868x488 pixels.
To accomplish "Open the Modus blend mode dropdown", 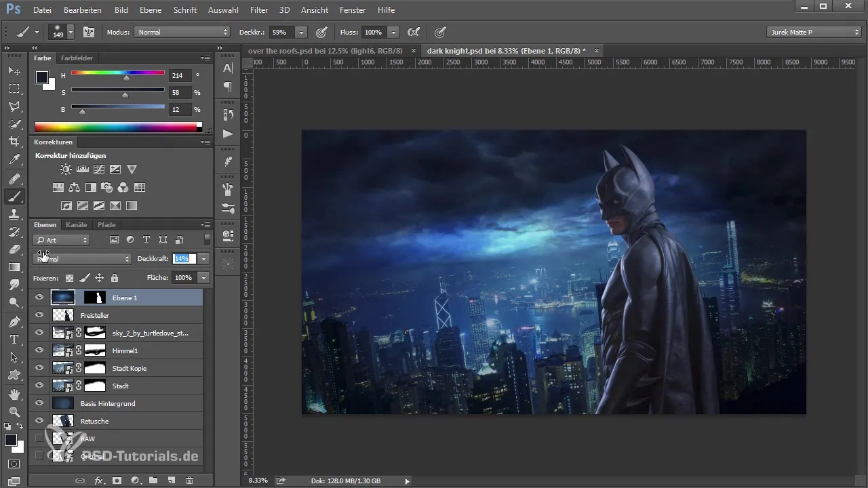I will (x=182, y=32).
